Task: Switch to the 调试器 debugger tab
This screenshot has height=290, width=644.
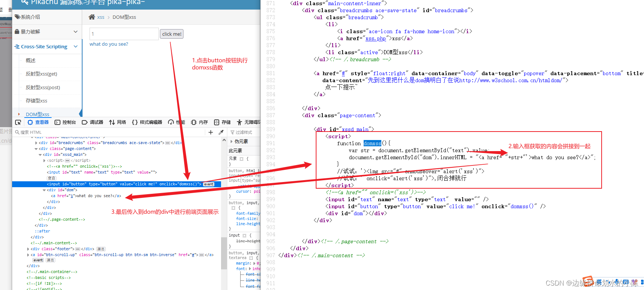Action: tap(92, 122)
